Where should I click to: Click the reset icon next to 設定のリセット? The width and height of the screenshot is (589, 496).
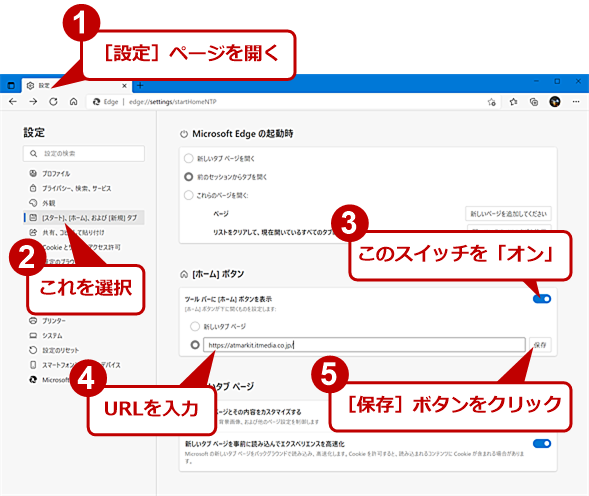pos(33,350)
